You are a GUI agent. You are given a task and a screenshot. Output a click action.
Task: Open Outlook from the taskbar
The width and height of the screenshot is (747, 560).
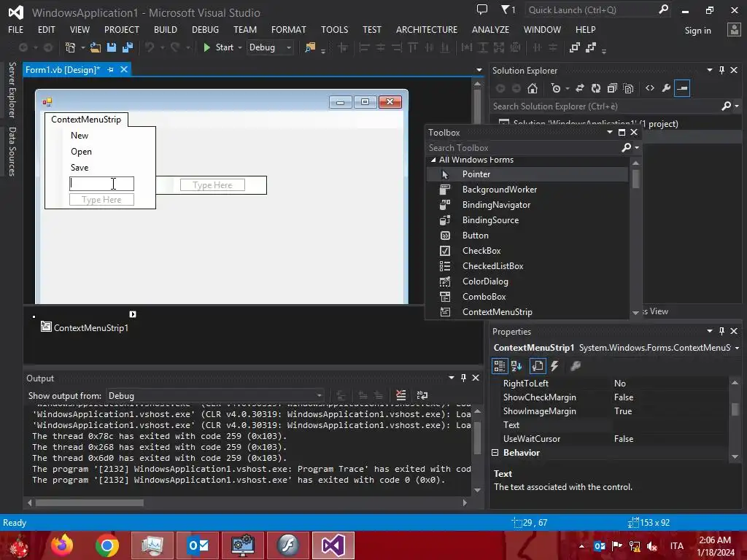tap(198, 545)
